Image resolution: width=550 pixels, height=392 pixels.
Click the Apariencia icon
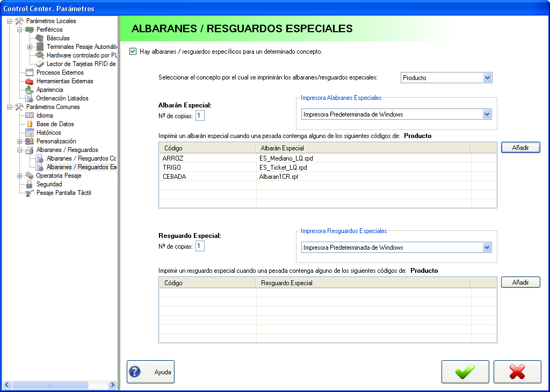(30, 90)
